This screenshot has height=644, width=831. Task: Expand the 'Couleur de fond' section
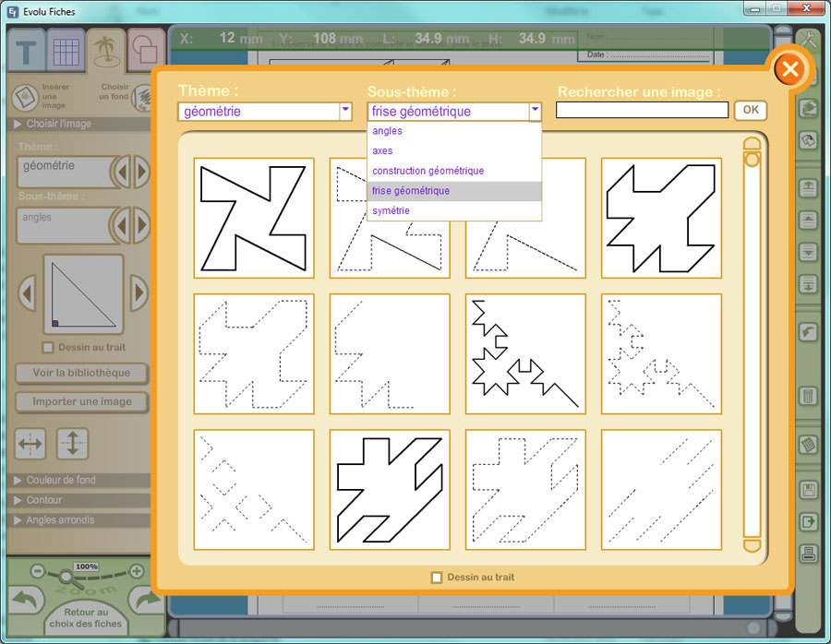click(61, 480)
